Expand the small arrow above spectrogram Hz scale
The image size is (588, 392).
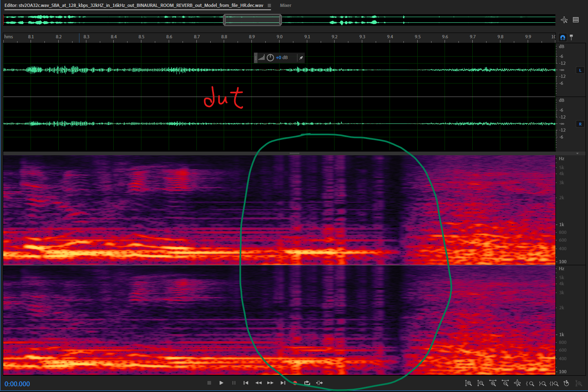tap(577, 154)
